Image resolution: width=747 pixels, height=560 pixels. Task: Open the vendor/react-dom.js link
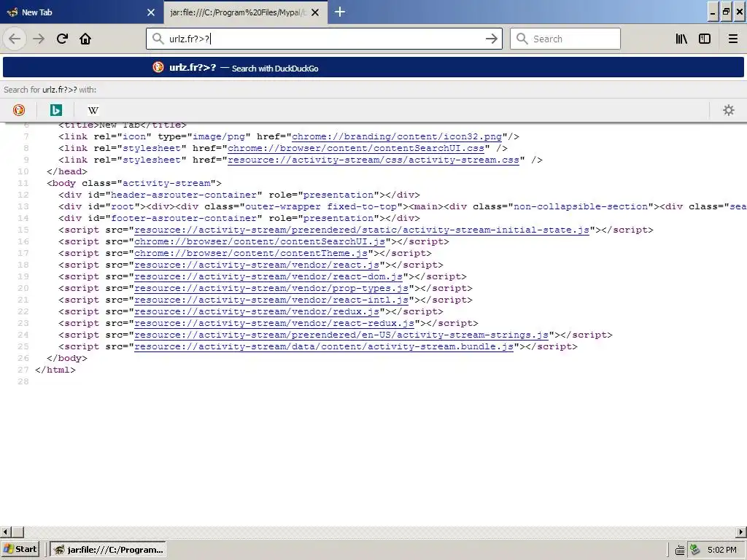pyautogui.click(x=268, y=276)
